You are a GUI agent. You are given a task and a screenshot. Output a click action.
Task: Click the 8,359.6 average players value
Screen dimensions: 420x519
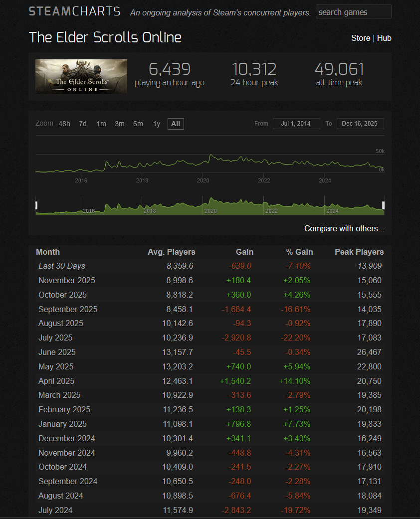(x=180, y=266)
